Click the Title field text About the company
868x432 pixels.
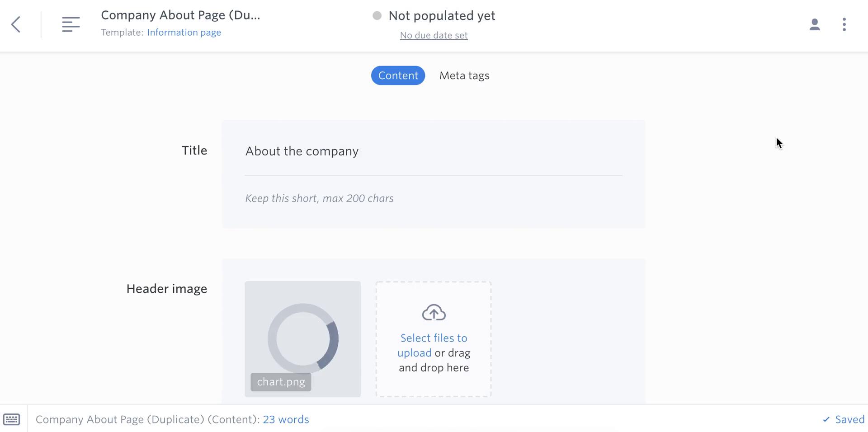(302, 151)
